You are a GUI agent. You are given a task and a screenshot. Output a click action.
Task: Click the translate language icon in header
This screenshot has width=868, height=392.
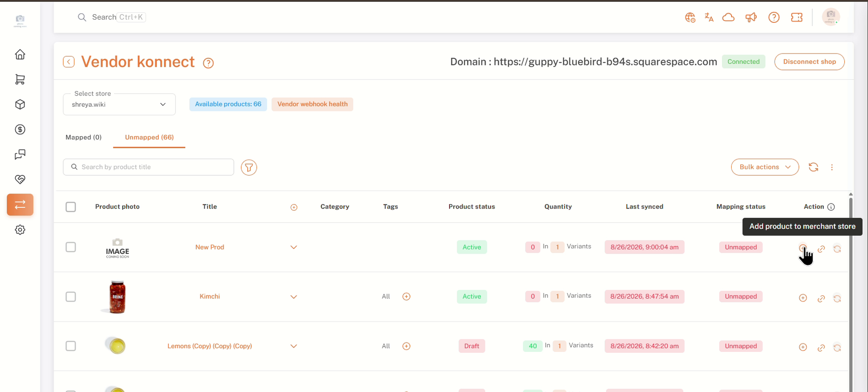point(709,17)
